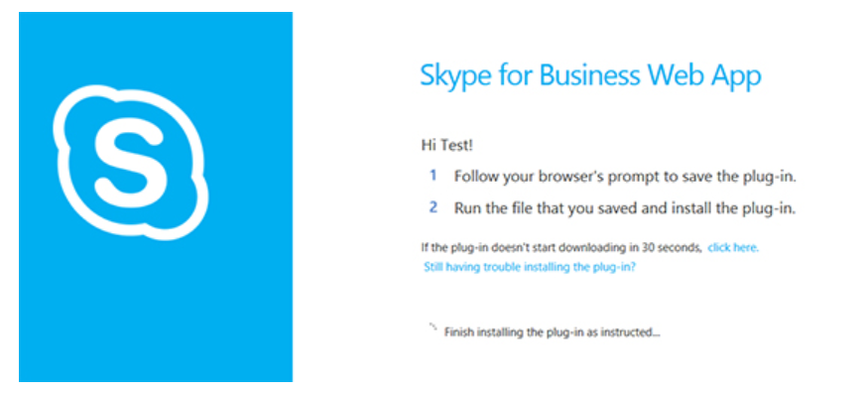Select the "Hi Test!" greeting text
Image resolution: width=868 pixels, height=395 pixels.
[x=447, y=146]
